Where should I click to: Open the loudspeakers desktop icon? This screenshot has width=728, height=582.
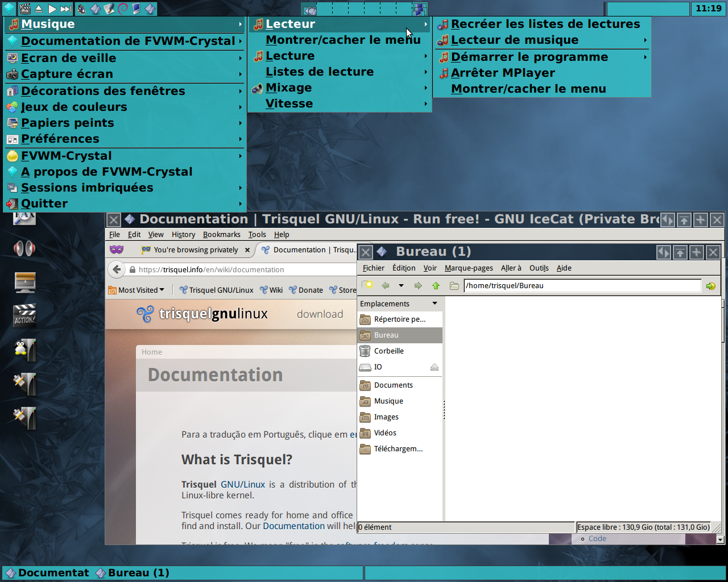tap(24, 248)
